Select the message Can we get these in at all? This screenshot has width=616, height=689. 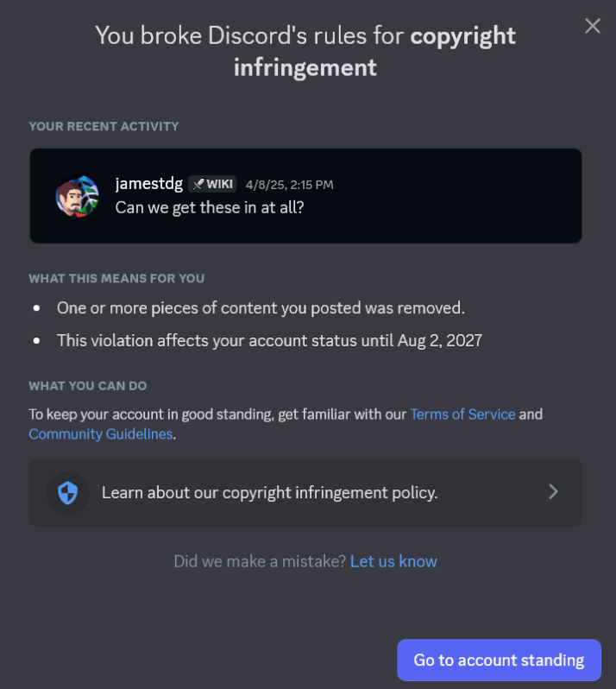point(210,207)
